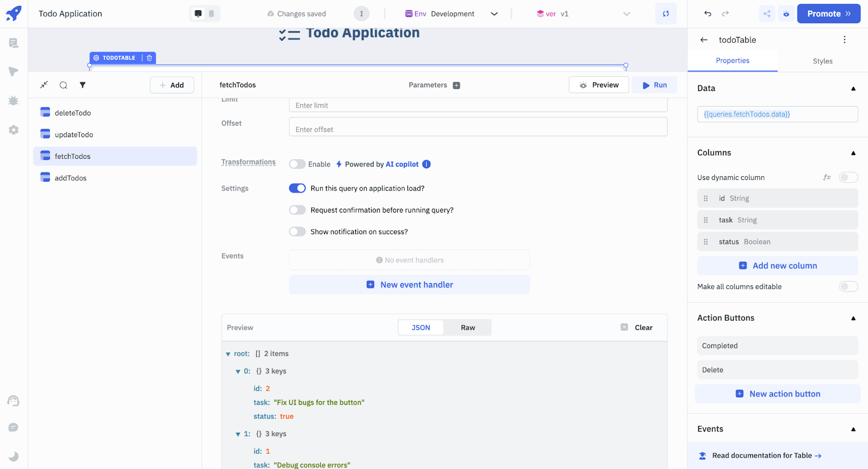
Task: Redo the last change
Action: tap(725, 14)
